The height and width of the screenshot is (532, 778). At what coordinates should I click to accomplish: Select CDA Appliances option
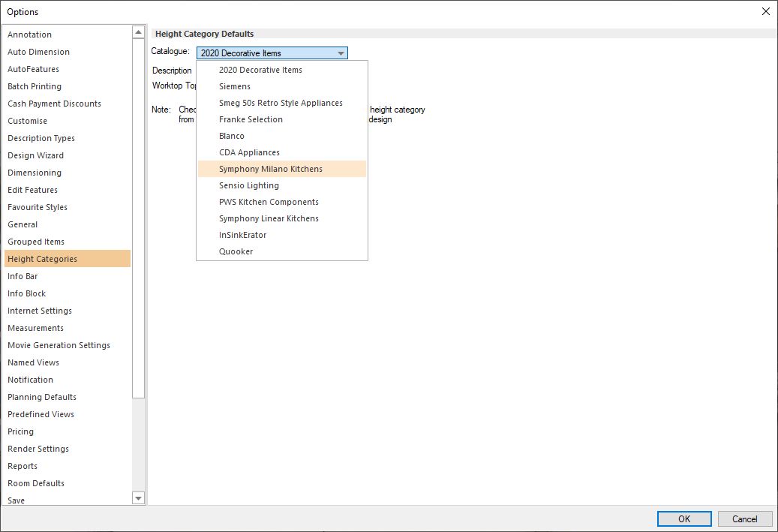[282, 152]
